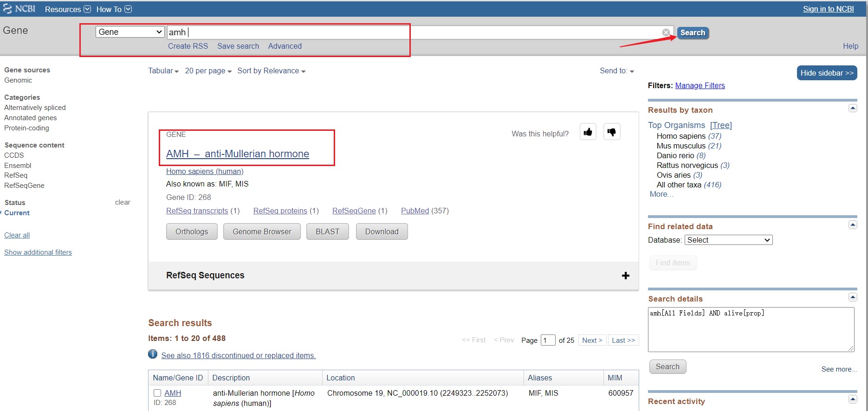Open the Send to menu
This screenshot has width=868, height=411.
617,71
